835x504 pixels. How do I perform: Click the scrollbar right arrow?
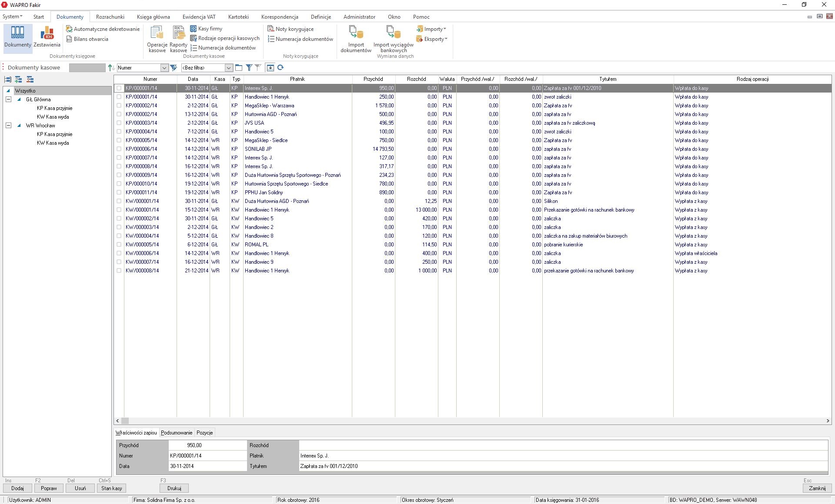[x=828, y=421]
